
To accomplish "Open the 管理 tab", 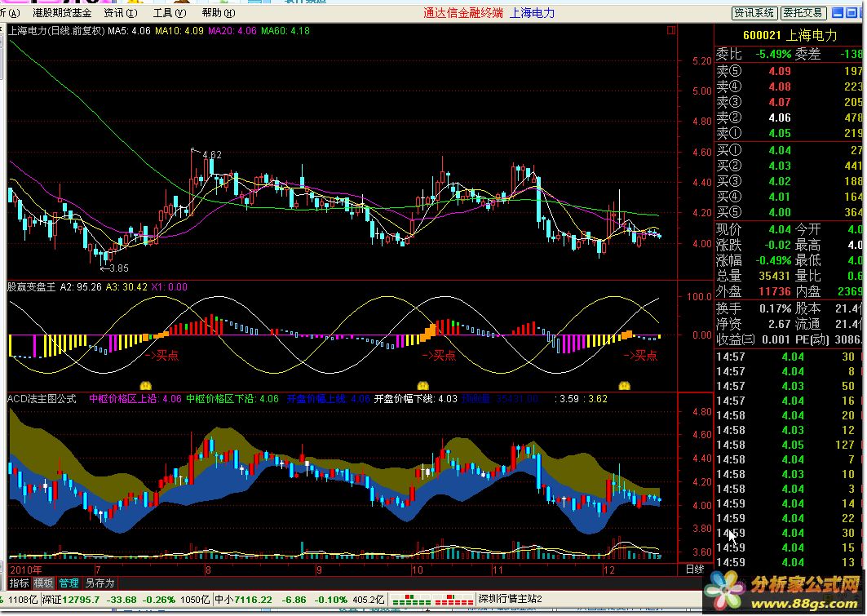I will (69, 583).
